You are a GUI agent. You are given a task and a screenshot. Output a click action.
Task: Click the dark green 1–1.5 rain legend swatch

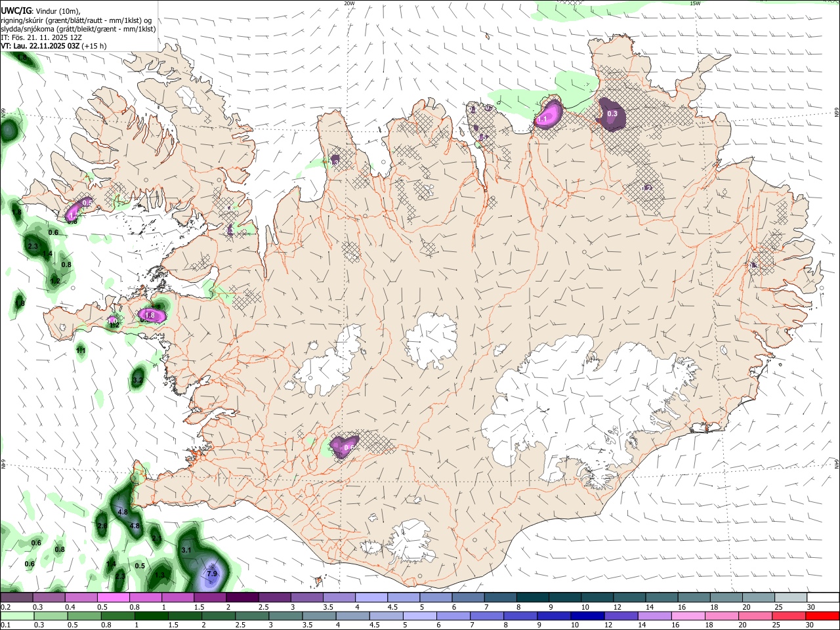[152, 616]
